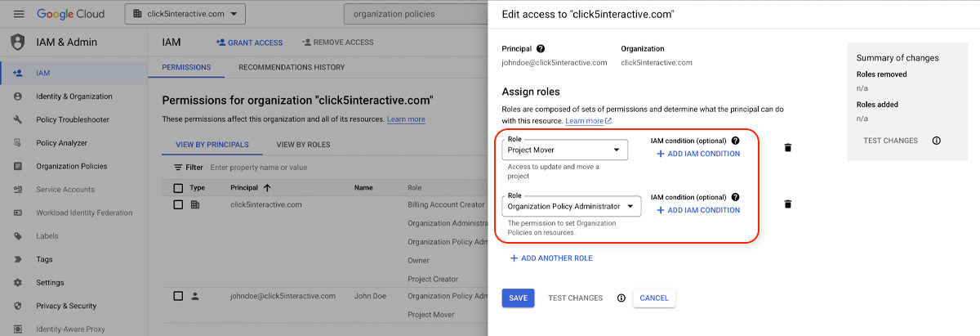Click the Remove Access button
The height and width of the screenshot is (336, 980).
(337, 43)
